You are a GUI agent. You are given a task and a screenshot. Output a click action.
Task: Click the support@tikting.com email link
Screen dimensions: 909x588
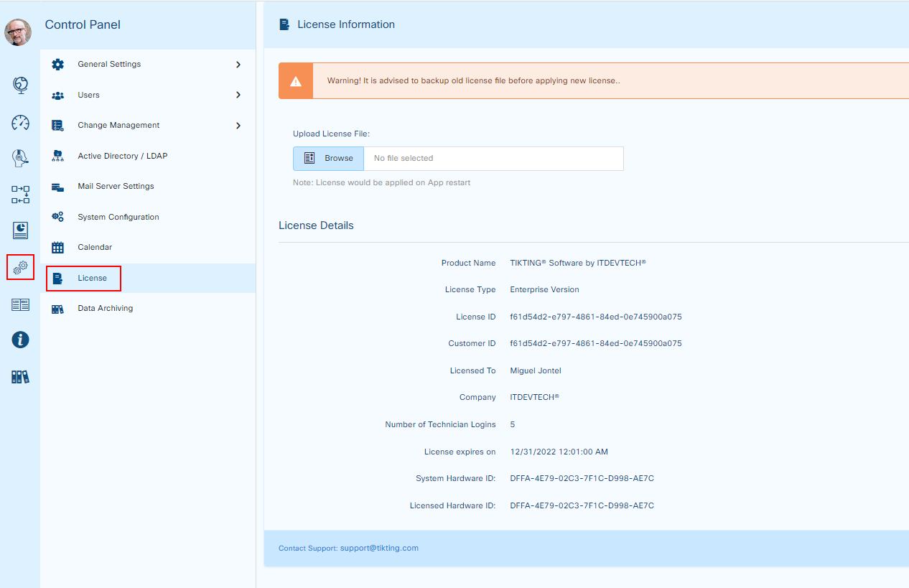coord(379,548)
